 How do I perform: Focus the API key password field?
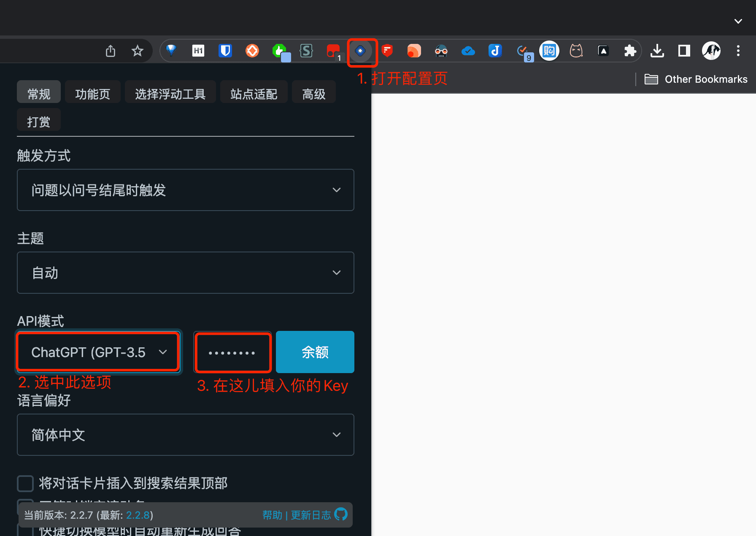pyautogui.click(x=232, y=352)
